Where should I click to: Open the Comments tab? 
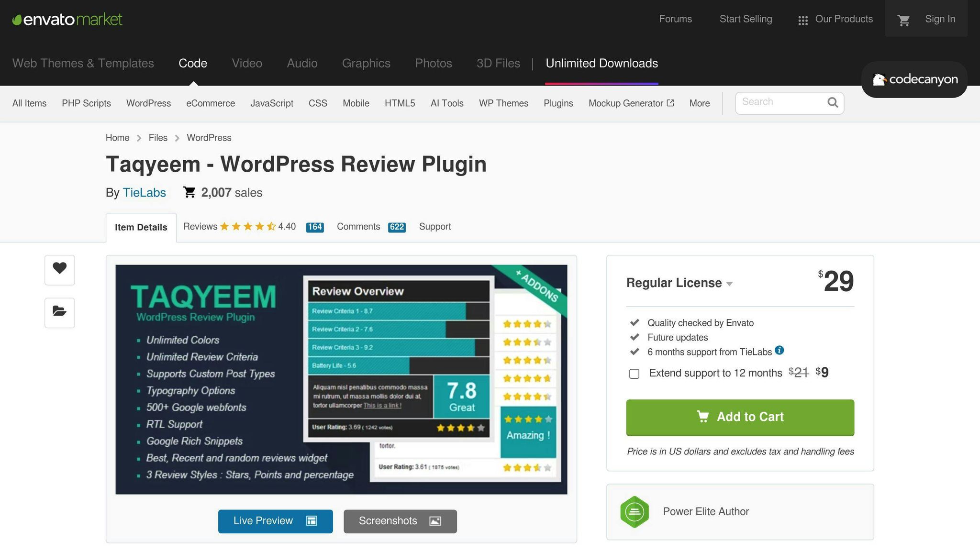(358, 227)
